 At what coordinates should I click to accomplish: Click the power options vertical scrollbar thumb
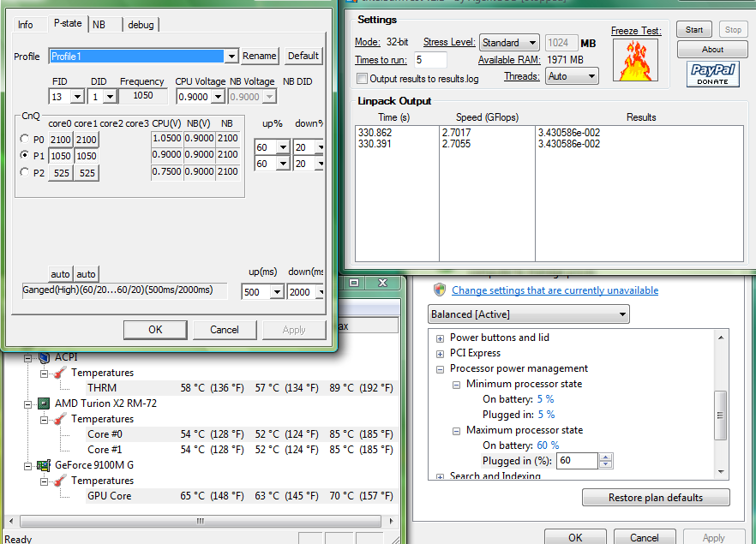[x=720, y=415]
